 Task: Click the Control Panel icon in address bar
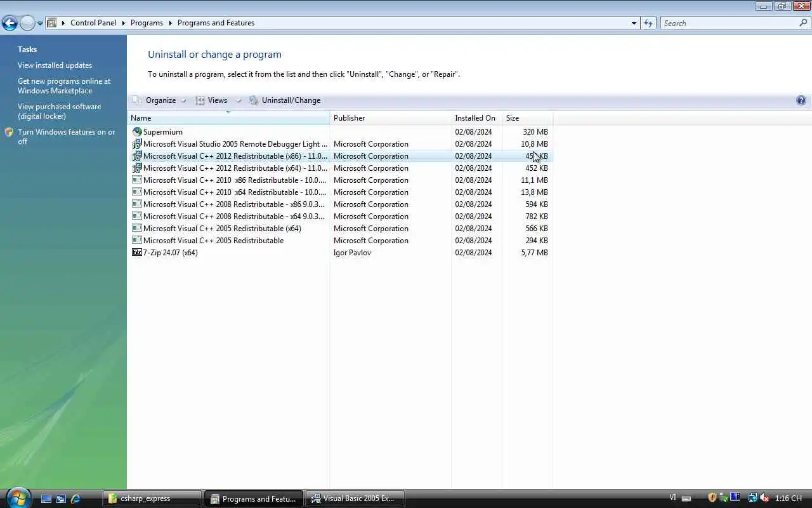[52, 23]
